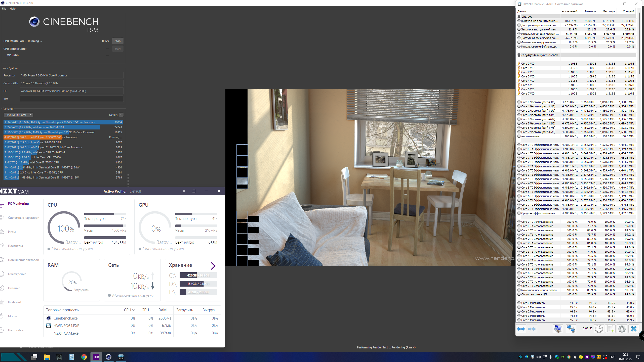Open NZXT CAM hamburger menu icon
Viewport: 644px width, 362px height.
click(194, 191)
